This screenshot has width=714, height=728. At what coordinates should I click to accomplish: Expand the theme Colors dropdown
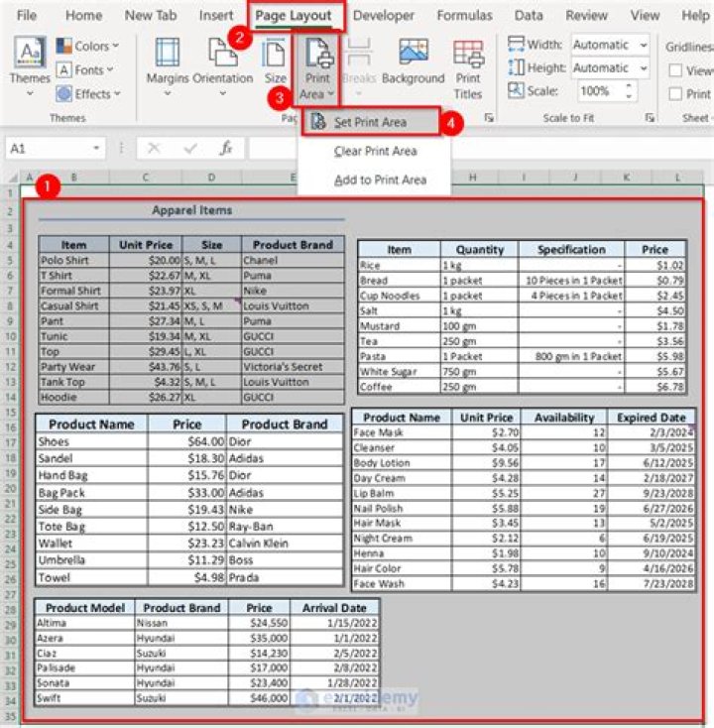pyautogui.click(x=87, y=46)
